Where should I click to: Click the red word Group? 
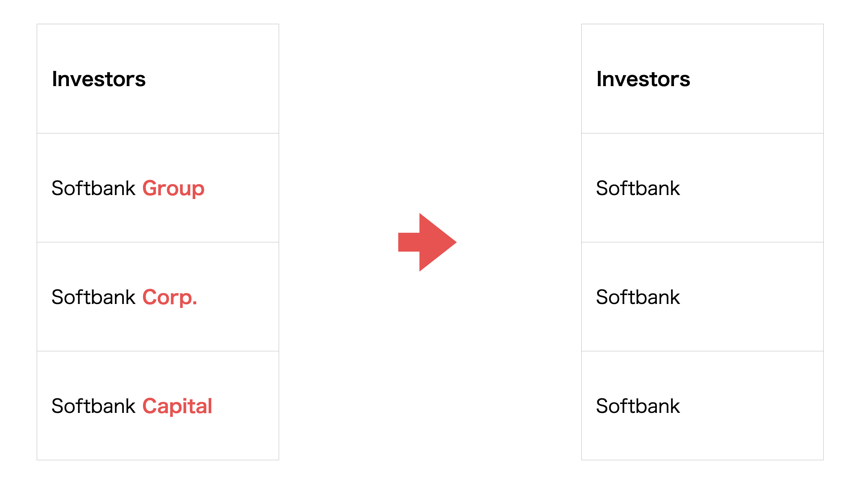pos(173,189)
